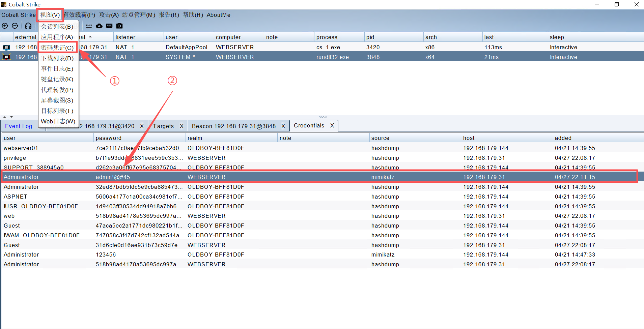Image resolution: width=644 pixels, height=329 pixels.
Task: Select the webserver01 credential row
Action: click(323, 148)
